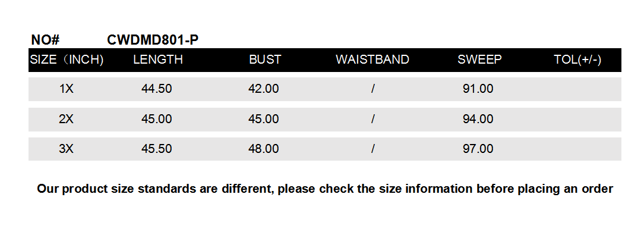Select the WAISTBAND column header
This screenshot has height=238, width=644.
(372, 59)
